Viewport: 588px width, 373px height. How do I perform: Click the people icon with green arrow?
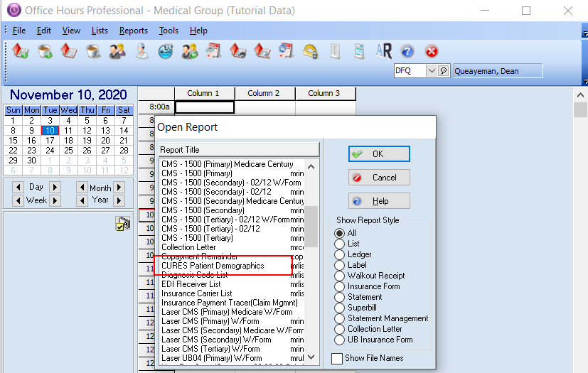(x=189, y=51)
